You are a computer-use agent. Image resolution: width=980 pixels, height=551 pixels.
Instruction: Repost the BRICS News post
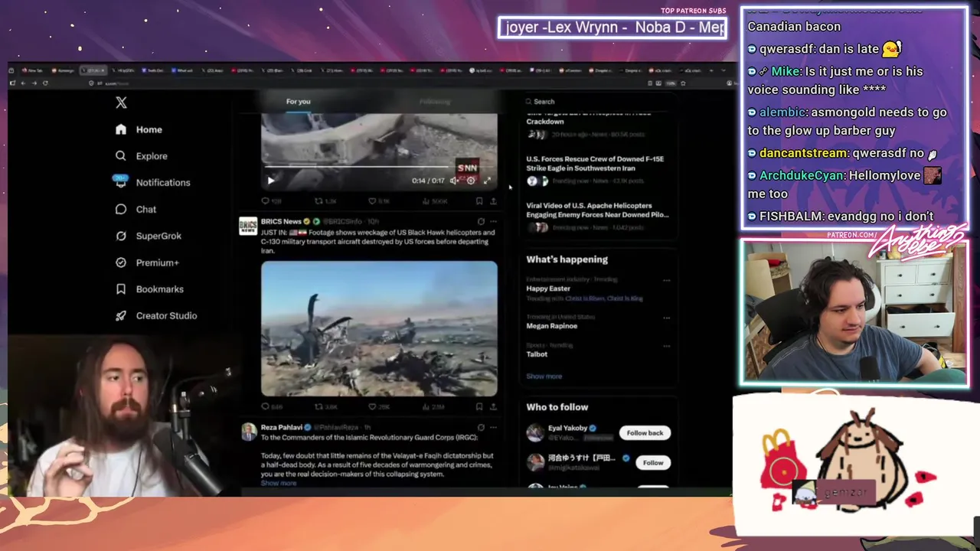pos(325,407)
